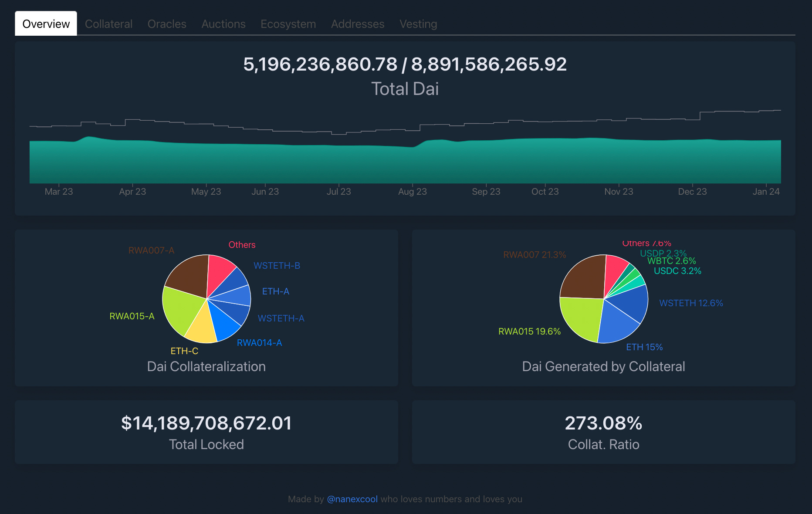Click the Dec 23 axis label

[692, 192]
